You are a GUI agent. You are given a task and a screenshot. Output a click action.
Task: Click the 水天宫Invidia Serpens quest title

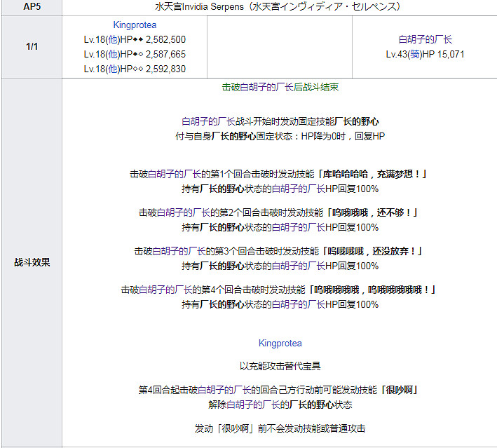click(278, 6)
